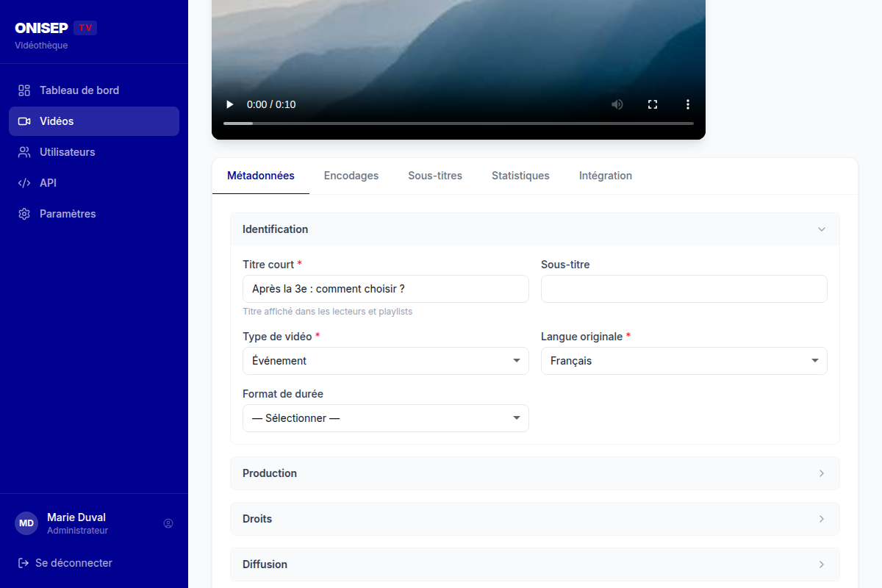Expand the Diffusion section

coord(535,564)
